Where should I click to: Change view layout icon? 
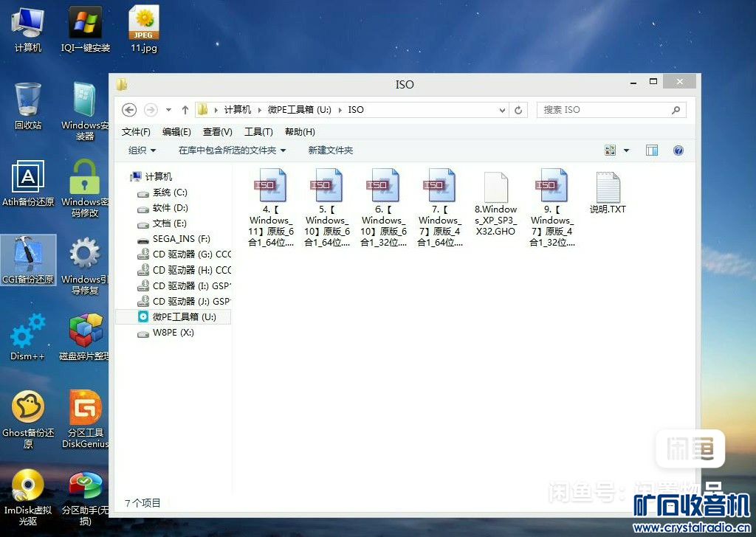point(610,150)
